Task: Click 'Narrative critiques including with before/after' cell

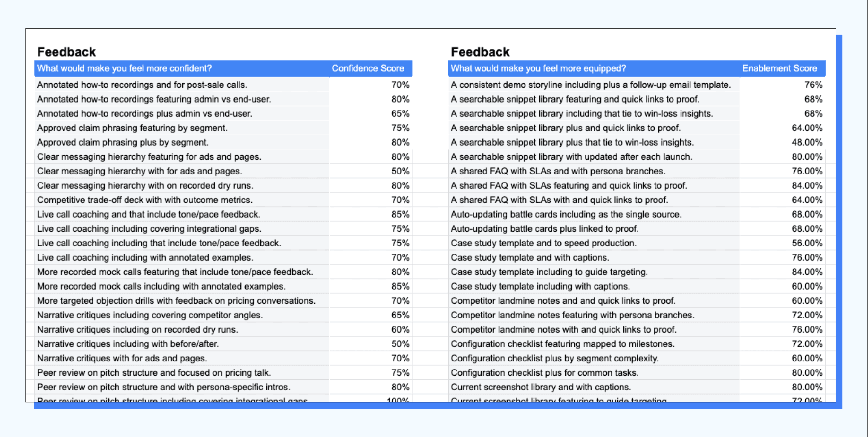Action: [128, 344]
